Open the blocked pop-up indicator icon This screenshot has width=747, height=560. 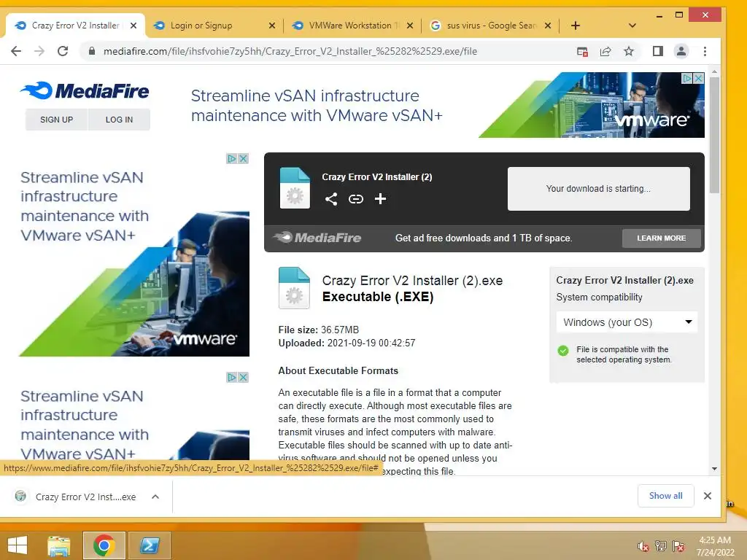pos(582,52)
